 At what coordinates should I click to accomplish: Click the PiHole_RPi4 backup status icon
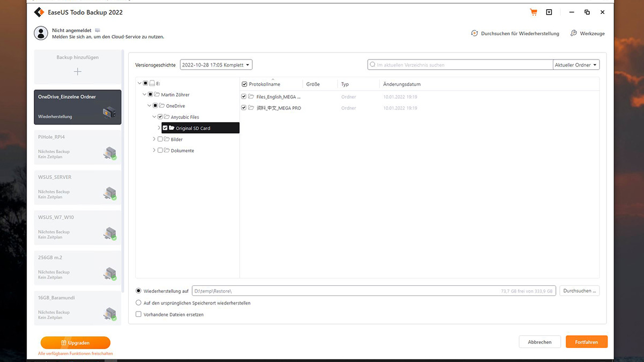click(110, 154)
